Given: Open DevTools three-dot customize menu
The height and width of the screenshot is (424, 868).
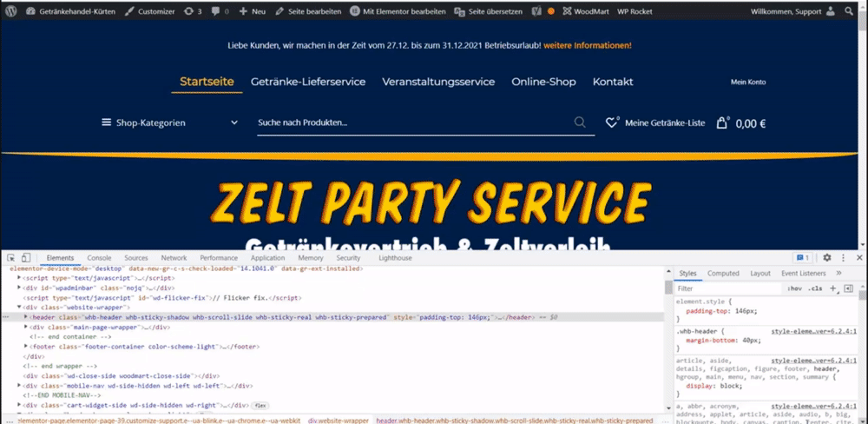Looking at the screenshot, I should click(843, 258).
